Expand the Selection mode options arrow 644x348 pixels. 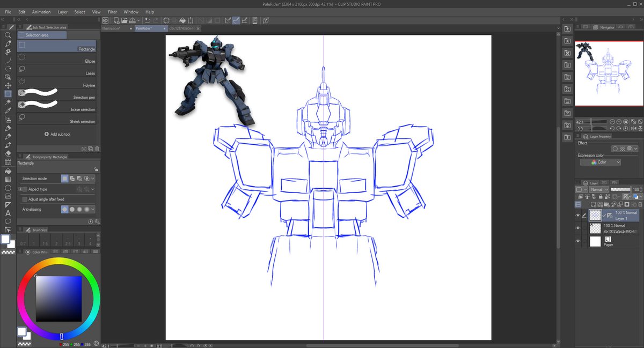coord(93,179)
